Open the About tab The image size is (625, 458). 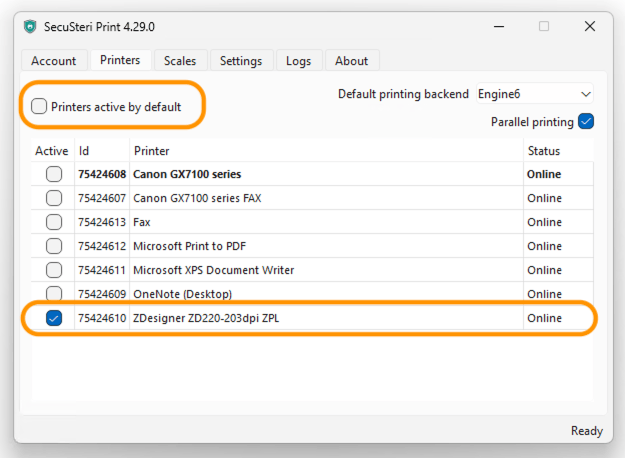pos(352,61)
